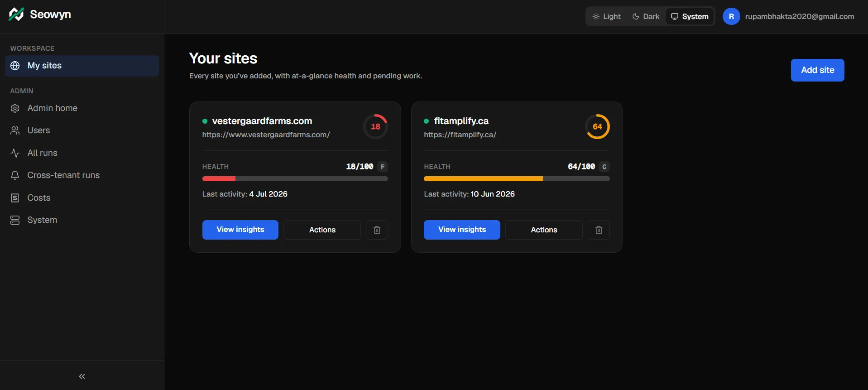Open Admin home page
The width and height of the screenshot is (868, 390).
82,108
